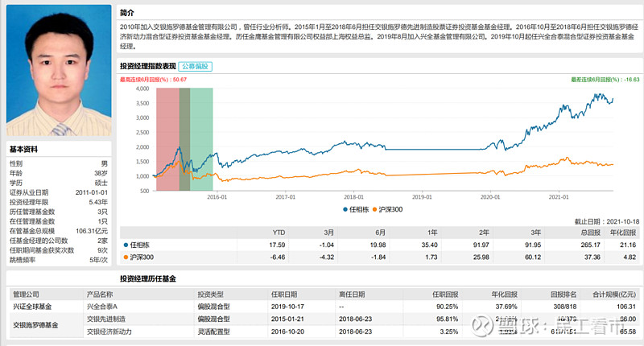The width and height of the screenshot is (644, 346).
Task: Click the 任职期间基金获奖次数 9次 row
Action: pyautogui.click(x=59, y=250)
